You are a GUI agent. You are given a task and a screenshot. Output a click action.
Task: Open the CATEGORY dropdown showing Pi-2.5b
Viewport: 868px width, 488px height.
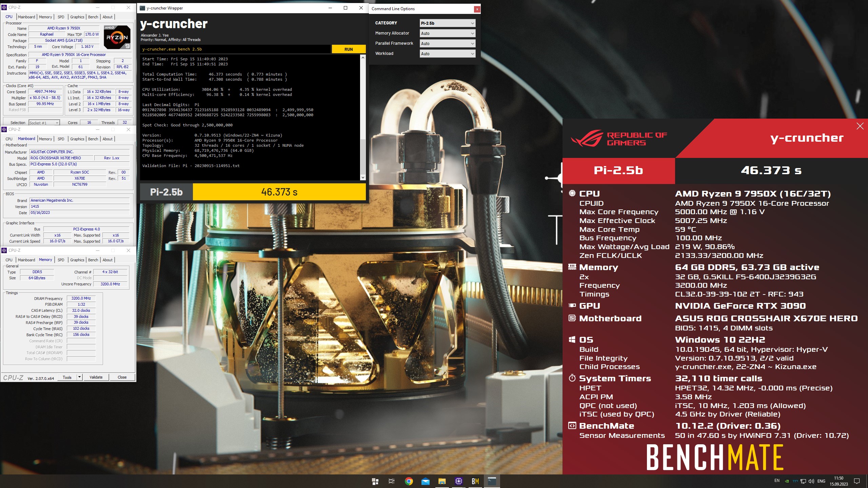[447, 23]
